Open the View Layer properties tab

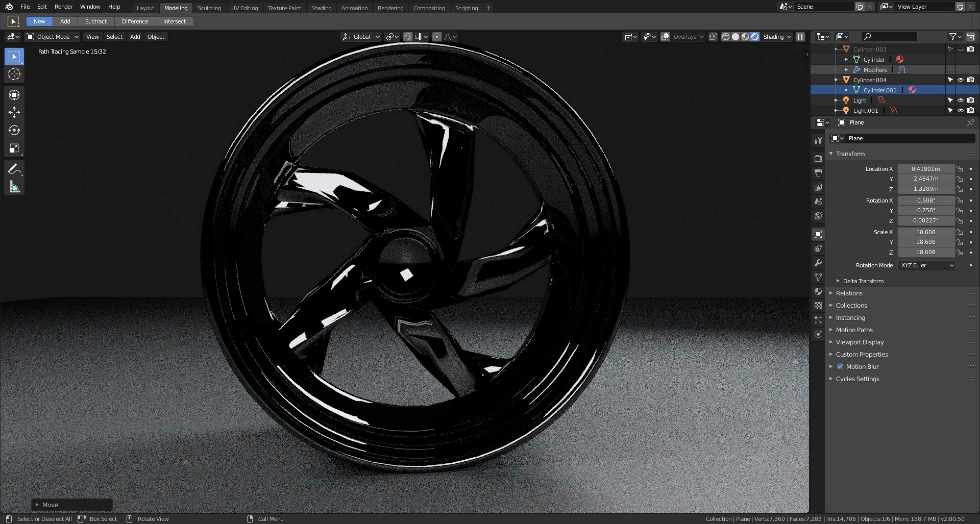tap(818, 187)
